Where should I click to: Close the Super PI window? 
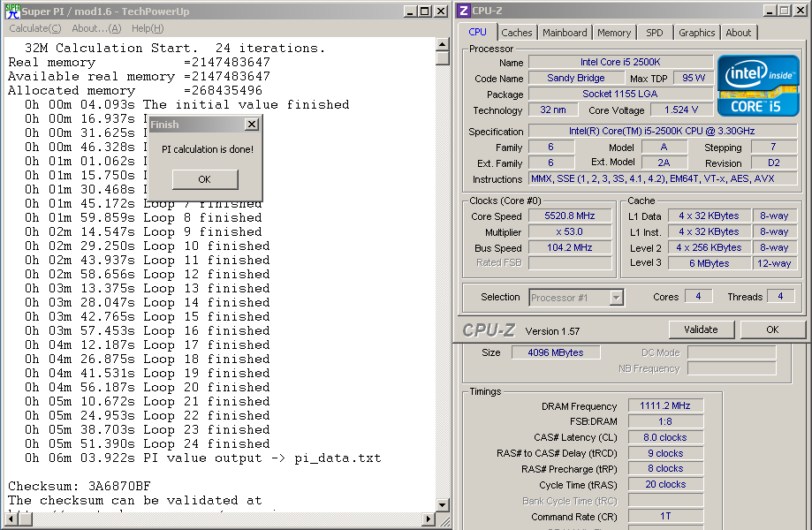click(x=441, y=11)
